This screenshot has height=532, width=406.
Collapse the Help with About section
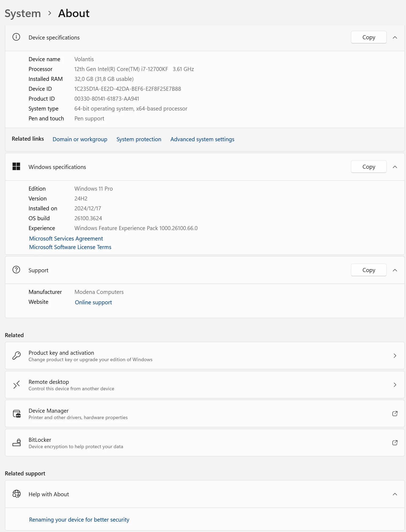coord(395,494)
